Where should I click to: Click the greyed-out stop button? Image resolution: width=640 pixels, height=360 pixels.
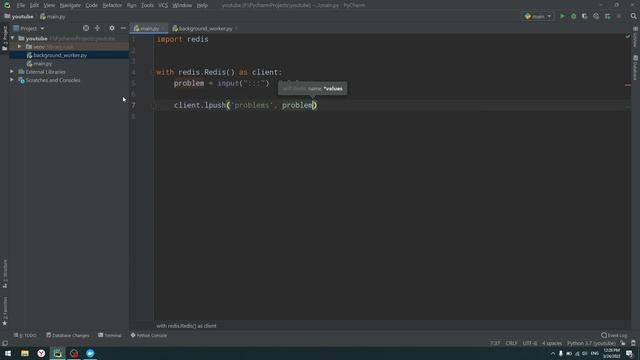(x=619, y=16)
